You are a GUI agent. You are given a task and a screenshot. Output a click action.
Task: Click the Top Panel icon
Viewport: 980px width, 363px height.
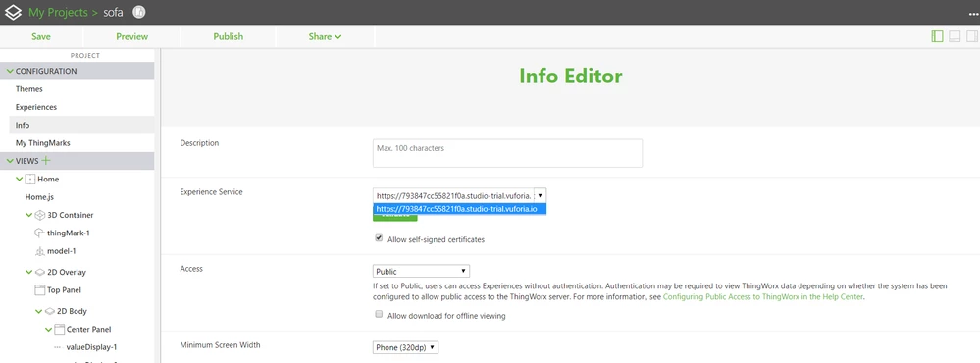(39, 289)
